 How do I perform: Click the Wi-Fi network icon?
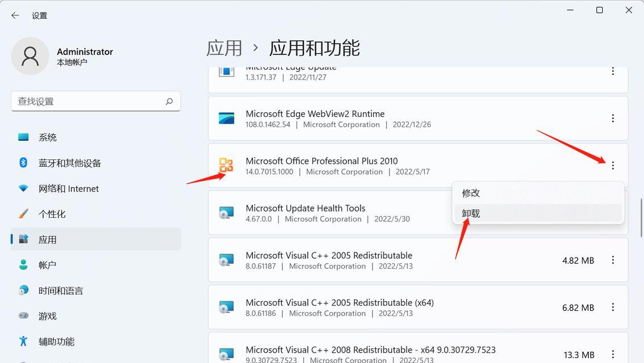click(x=23, y=188)
